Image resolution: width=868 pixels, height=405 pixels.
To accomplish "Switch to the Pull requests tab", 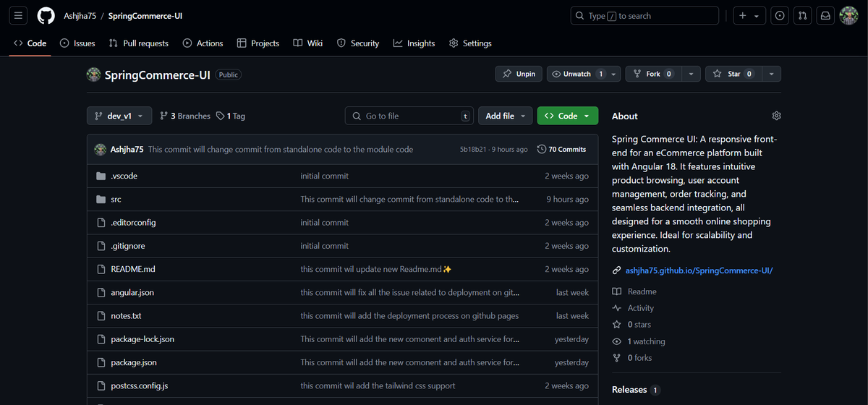I will [139, 43].
